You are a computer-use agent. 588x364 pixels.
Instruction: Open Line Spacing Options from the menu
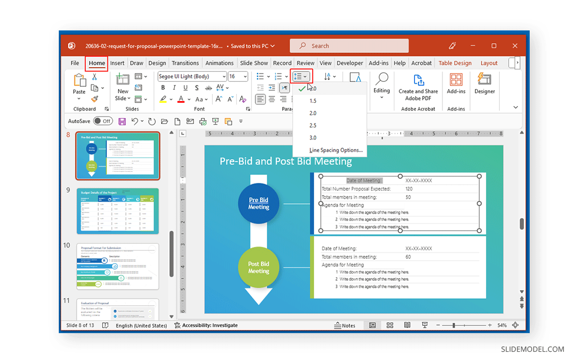pyautogui.click(x=336, y=150)
